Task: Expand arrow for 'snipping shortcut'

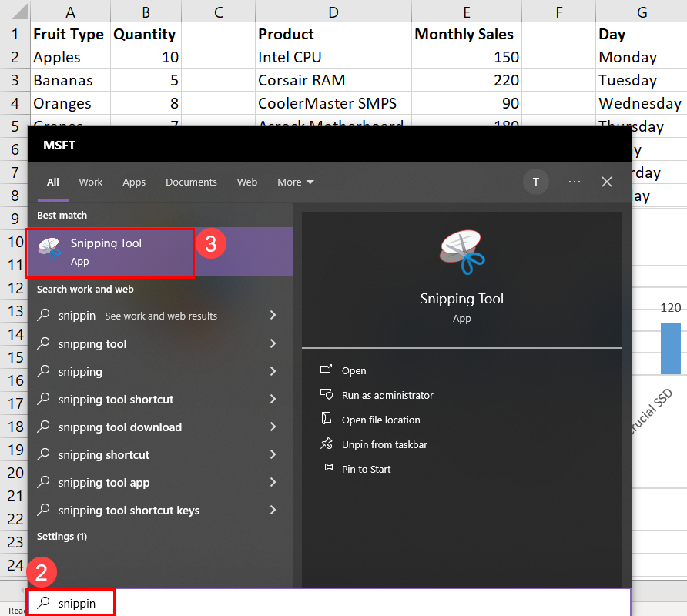Action: [x=273, y=454]
